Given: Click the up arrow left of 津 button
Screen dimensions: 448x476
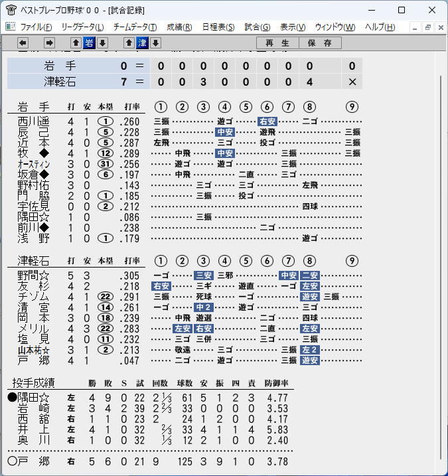Looking at the screenshot, I should pos(129,42).
